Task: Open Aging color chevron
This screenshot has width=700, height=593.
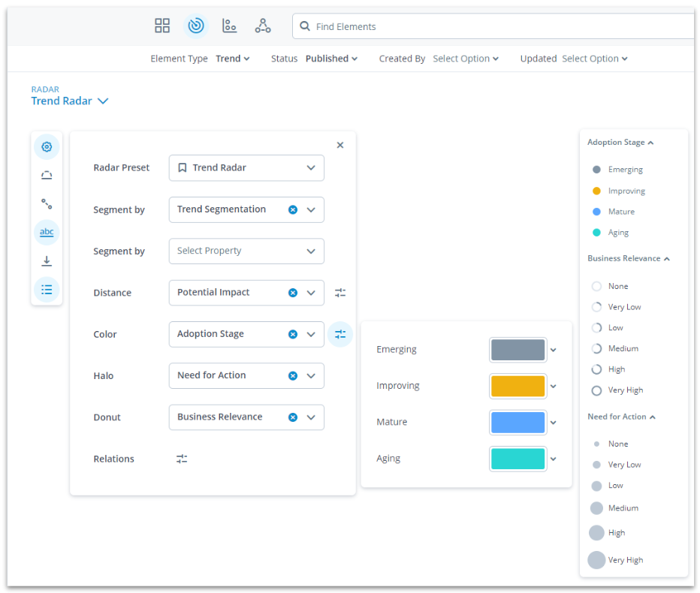Action: pyautogui.click(x=554, y=459)
